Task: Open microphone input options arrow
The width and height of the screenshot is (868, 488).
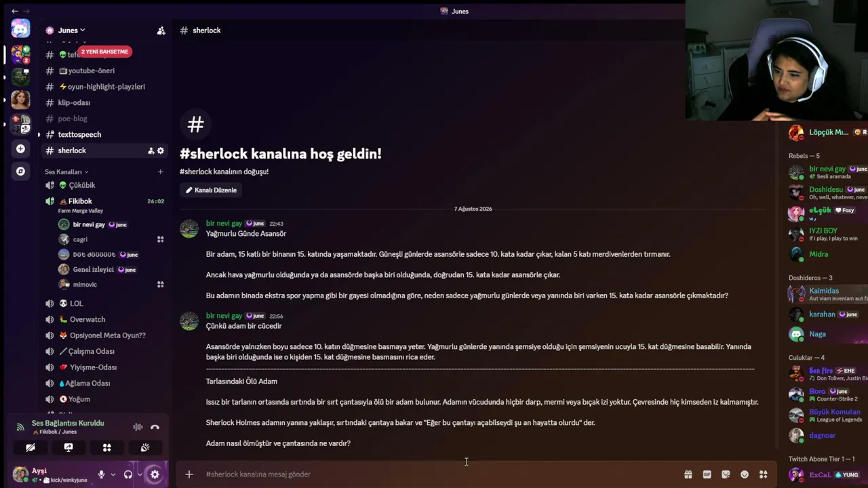Action: point(113,474)
